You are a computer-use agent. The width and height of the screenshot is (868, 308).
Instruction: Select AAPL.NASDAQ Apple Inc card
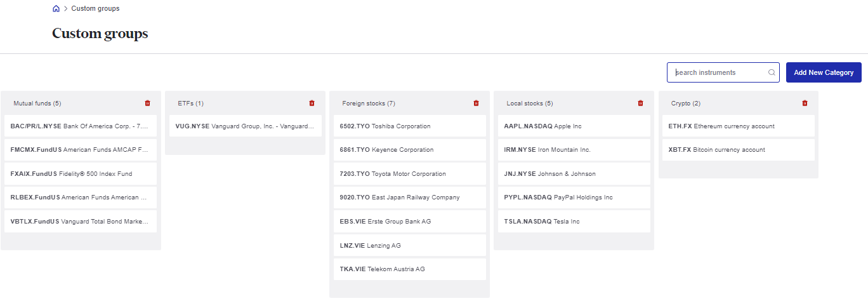(x=574, y=126)
